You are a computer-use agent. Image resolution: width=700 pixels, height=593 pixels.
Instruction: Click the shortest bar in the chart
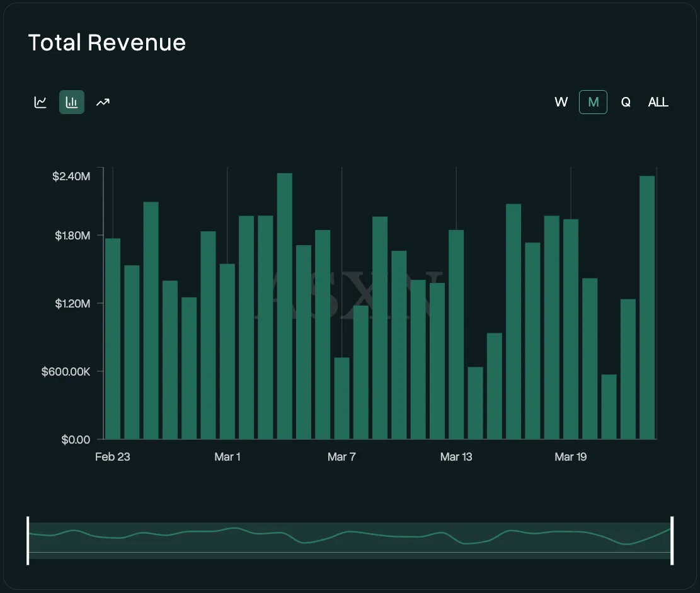609,406
